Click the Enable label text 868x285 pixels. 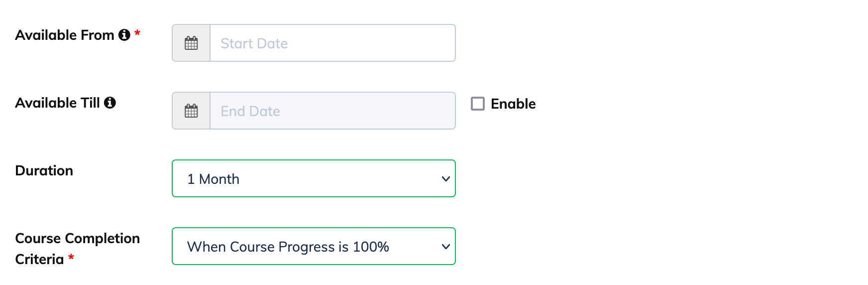(x=513, y=104)
